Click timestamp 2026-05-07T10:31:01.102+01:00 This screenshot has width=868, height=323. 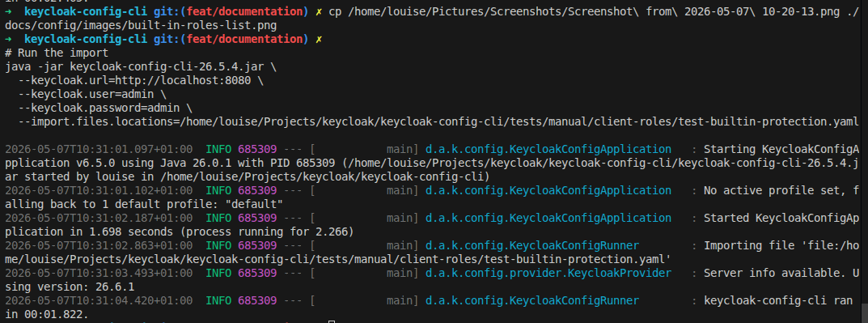[99, 190]
